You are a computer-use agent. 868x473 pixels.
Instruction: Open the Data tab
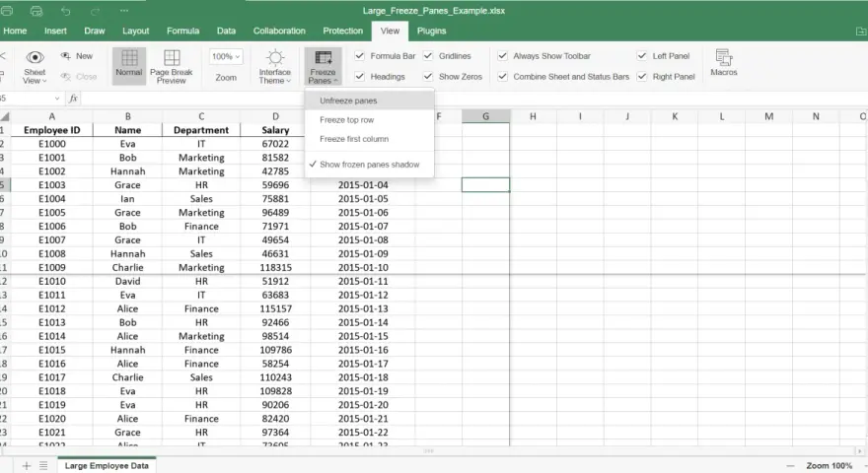pyautogui.click(x=226, y=31)
